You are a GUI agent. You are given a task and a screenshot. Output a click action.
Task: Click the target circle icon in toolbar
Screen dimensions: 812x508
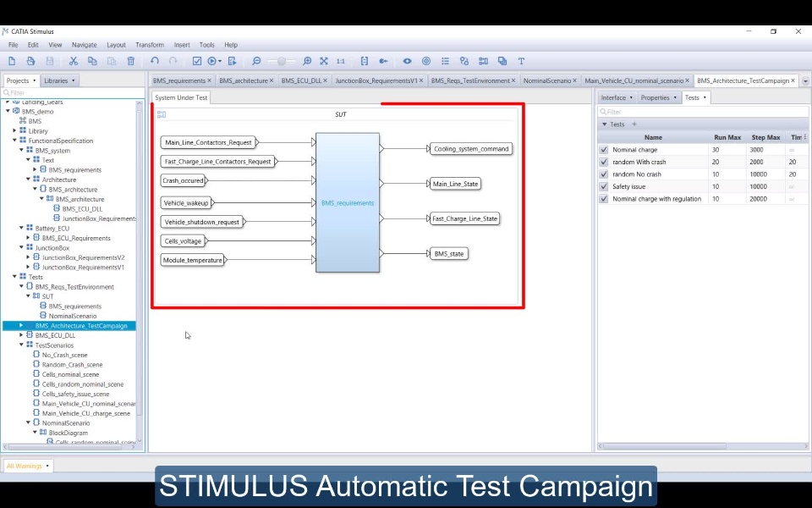[426, 61]
